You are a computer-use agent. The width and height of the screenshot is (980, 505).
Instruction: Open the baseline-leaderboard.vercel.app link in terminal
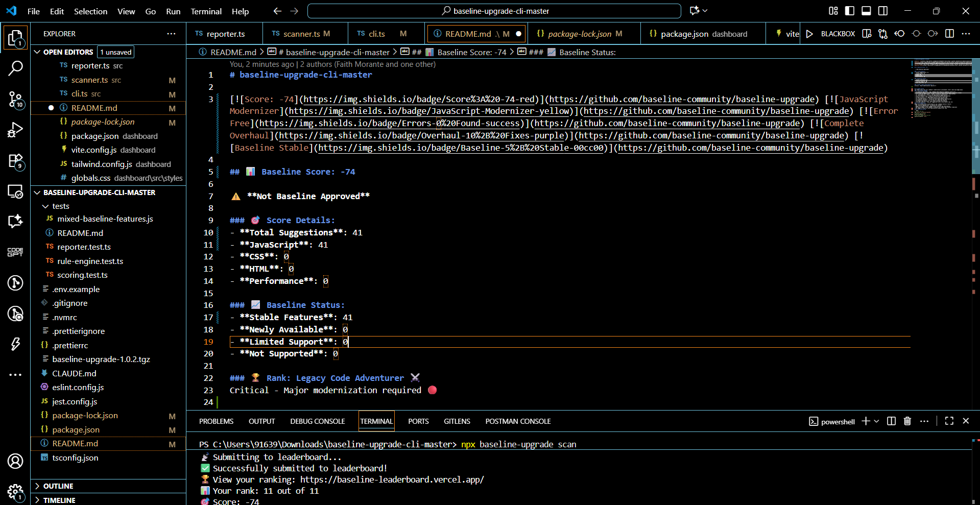tap(392, 479)
